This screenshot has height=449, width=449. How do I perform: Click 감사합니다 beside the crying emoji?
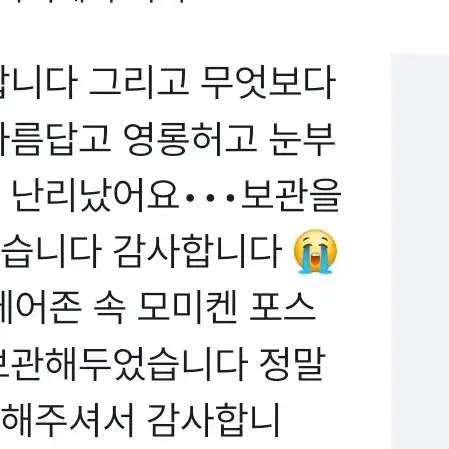(x=197, y=252)
